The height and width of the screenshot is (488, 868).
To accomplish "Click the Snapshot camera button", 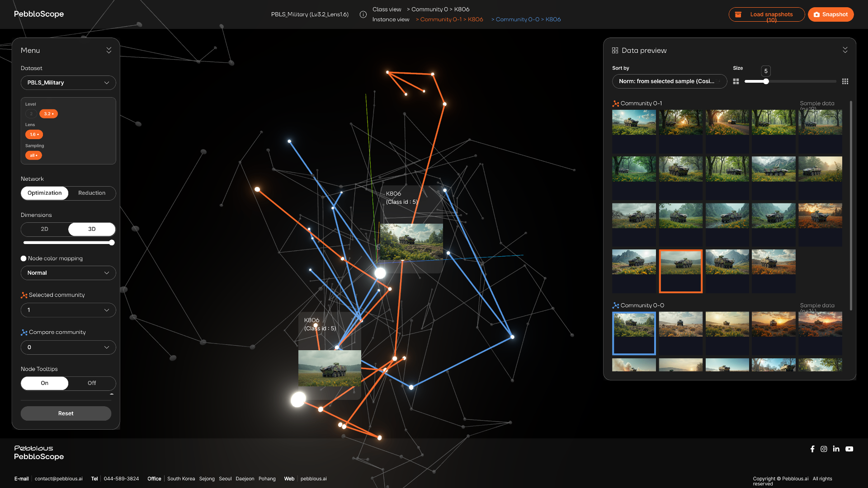I will (830, 14).
